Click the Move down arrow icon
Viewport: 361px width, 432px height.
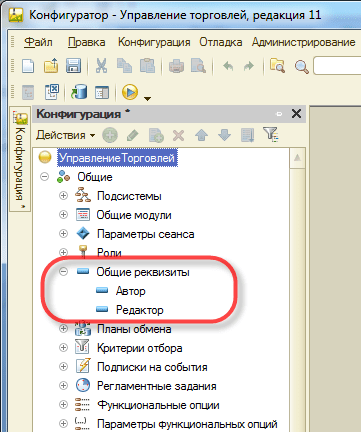224,135
